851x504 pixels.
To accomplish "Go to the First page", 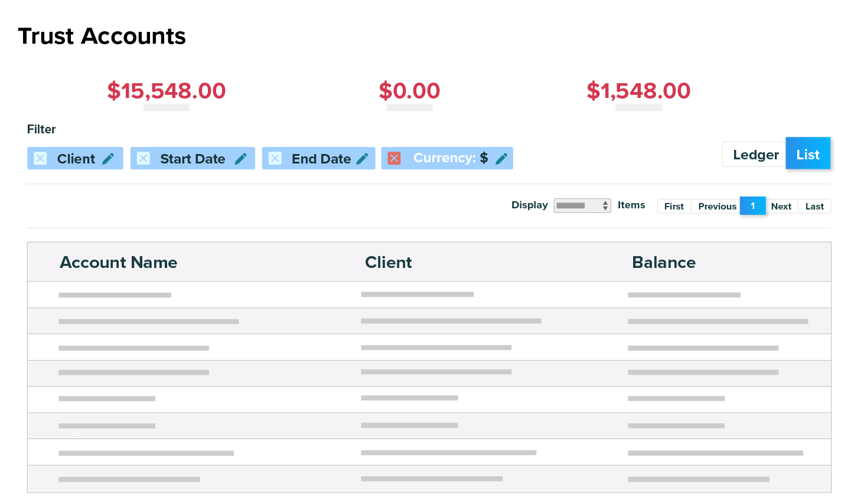I will click(x=674, y=206).
